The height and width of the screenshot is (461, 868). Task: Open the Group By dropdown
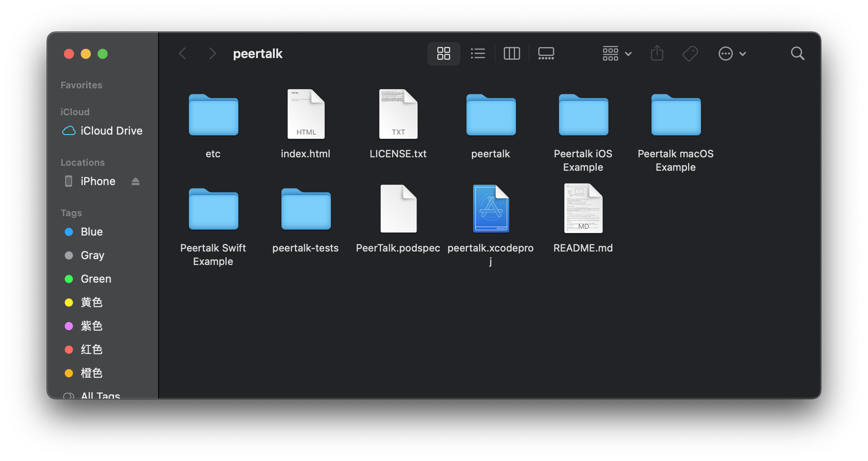[x=617, y=53]
